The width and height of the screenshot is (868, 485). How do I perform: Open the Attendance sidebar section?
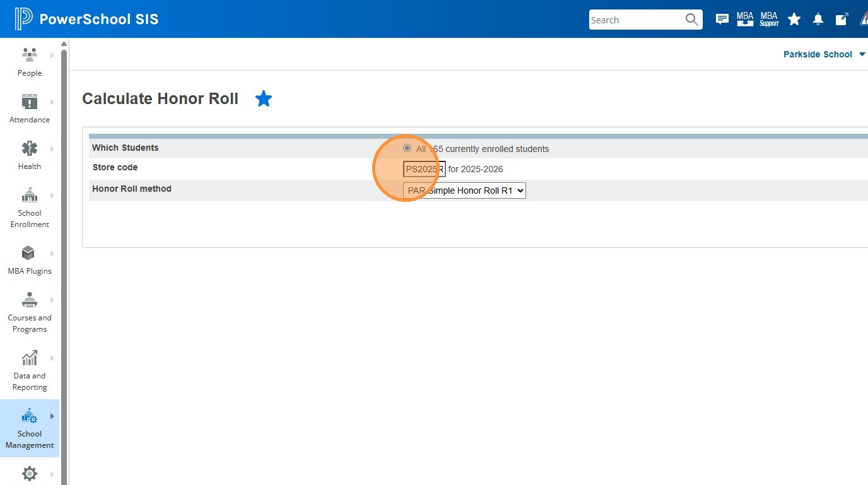point(30,108)
